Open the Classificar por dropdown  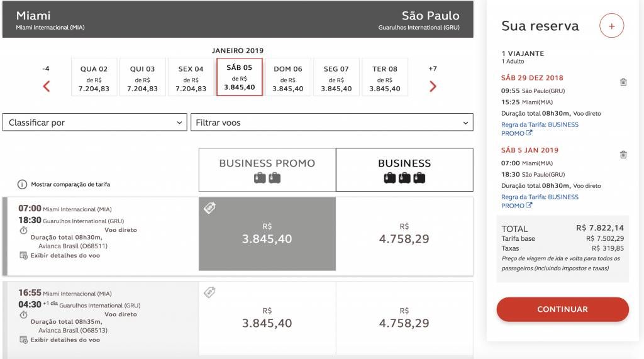pyautogui.click(x=95, y=123)
